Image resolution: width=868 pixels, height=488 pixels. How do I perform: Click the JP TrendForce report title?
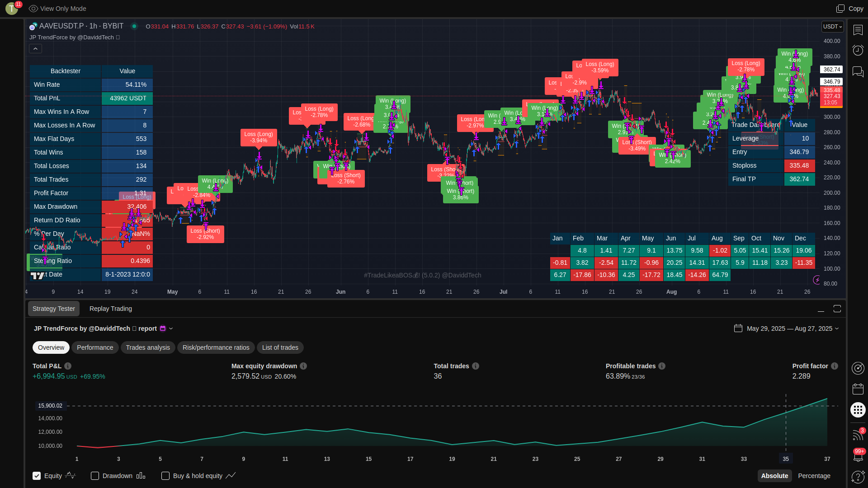[x=95, y=328]
